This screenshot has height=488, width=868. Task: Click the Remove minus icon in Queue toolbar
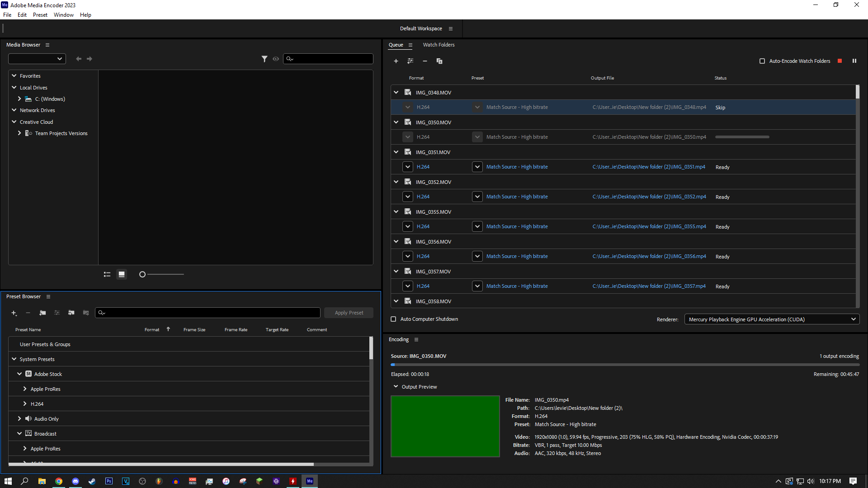(x=425, y=61)
